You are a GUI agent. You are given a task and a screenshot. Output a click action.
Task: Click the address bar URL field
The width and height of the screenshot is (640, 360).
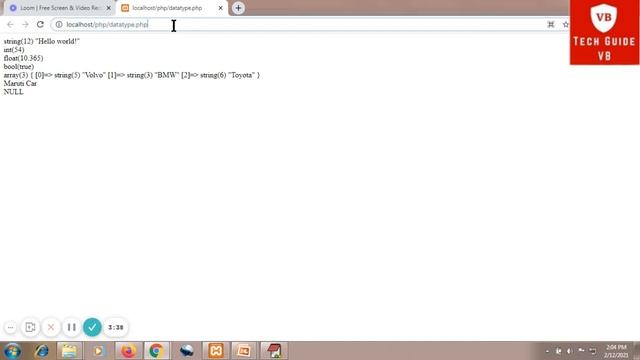pos(302,24)
